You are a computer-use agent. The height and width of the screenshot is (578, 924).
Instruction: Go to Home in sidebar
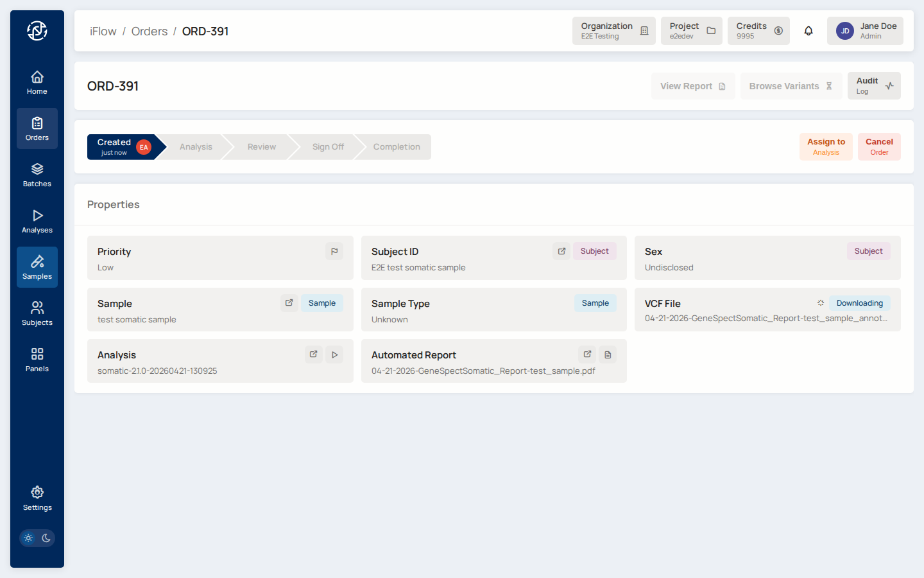(37, 82)
